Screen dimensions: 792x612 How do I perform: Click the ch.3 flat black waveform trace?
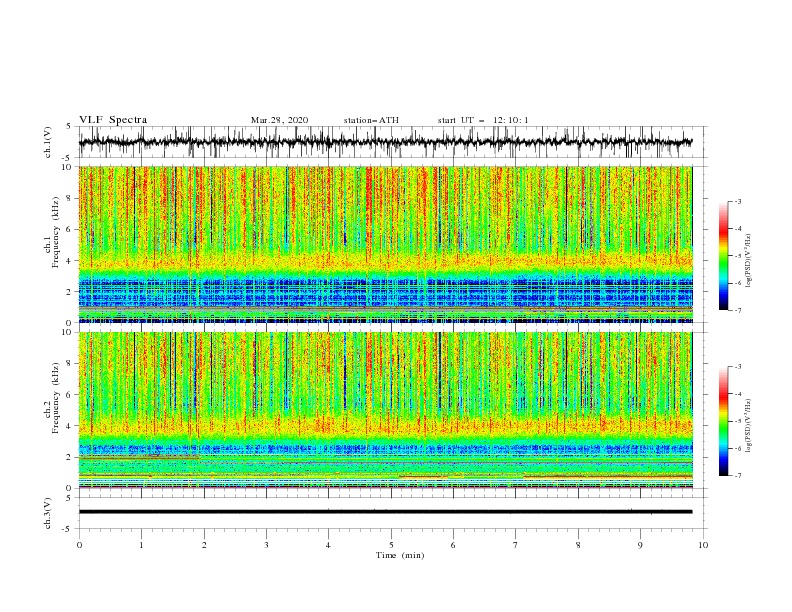tap(385, 512)
